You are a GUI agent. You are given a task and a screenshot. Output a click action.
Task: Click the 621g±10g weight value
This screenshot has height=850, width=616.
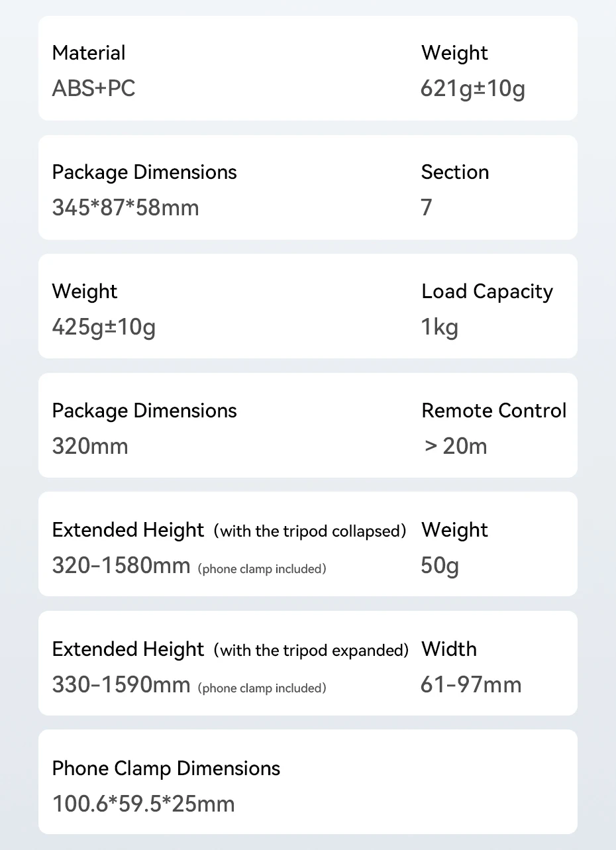(x=473, y=88)
